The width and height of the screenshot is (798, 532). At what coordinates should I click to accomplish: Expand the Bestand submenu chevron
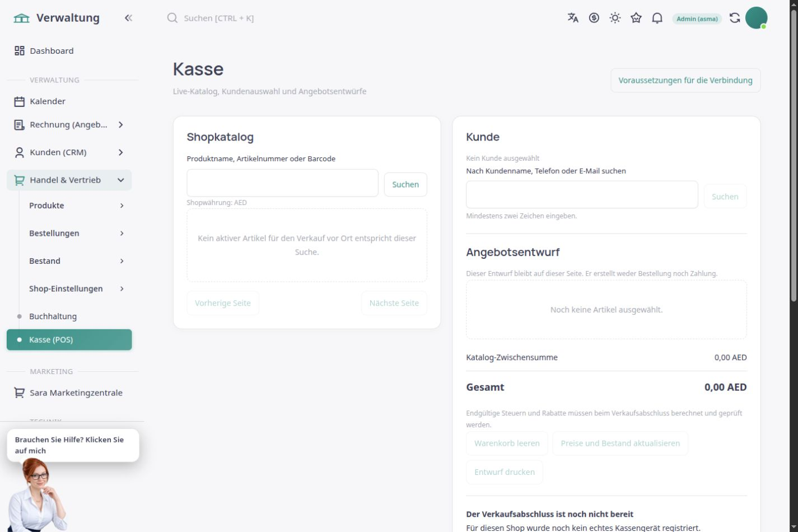pos(122,261)
